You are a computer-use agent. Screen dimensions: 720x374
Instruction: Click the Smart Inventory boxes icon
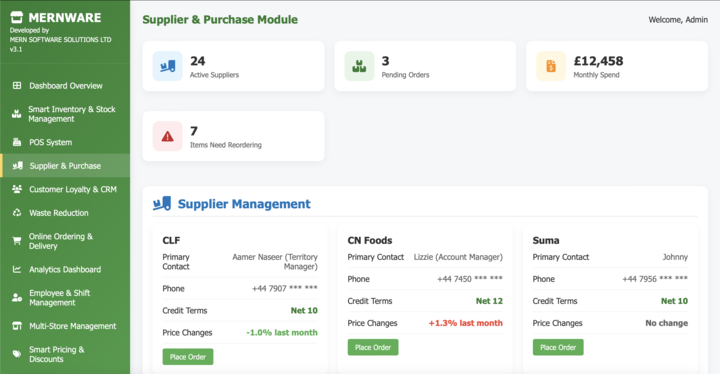pyautogui.click(x=17, y=114)
